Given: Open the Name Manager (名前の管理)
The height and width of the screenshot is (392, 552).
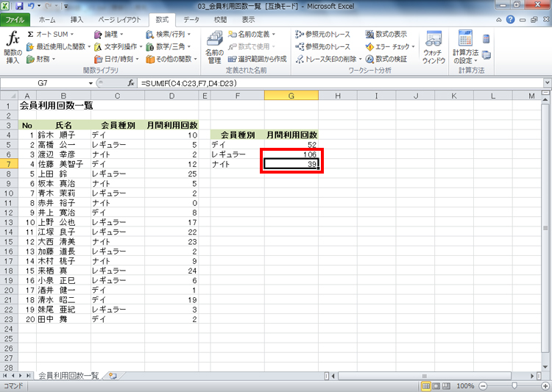Looking at the screenshot, I should pyautogui.click(x=214, y=48).
